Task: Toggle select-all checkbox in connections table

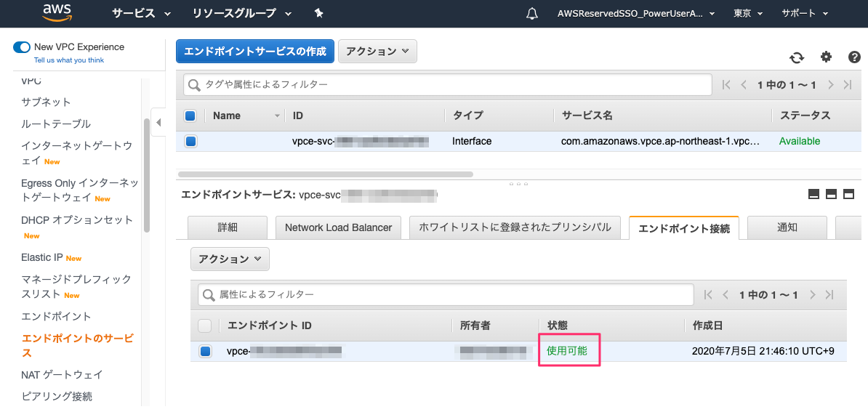Action: click(x=204, y=326)
